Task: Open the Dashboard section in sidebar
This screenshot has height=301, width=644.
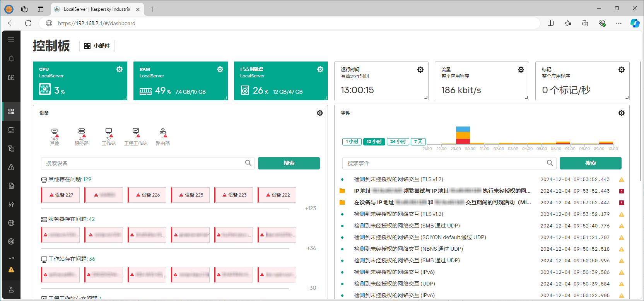Action: [x=11, y=111]
